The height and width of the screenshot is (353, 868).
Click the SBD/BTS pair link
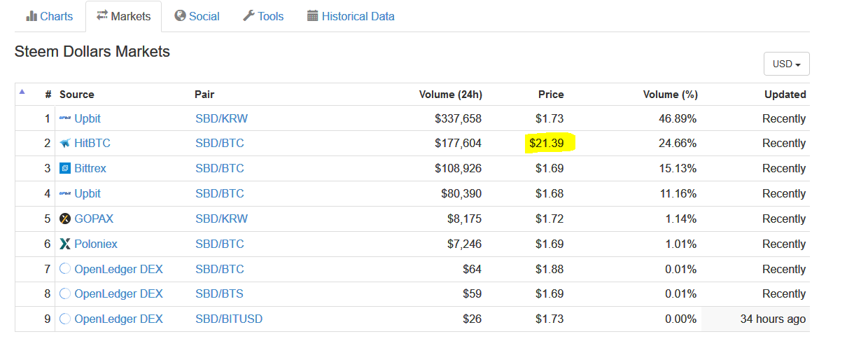tap(220, 294)
